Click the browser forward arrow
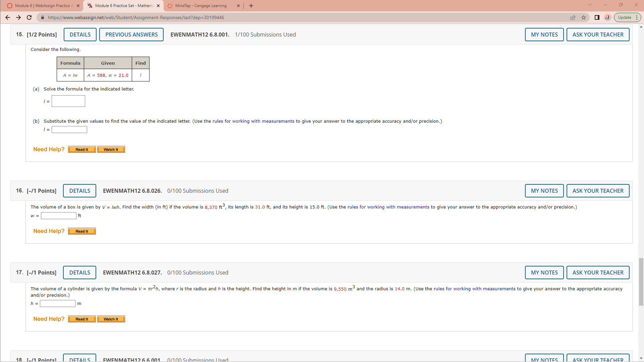 [x=18, y=17]
